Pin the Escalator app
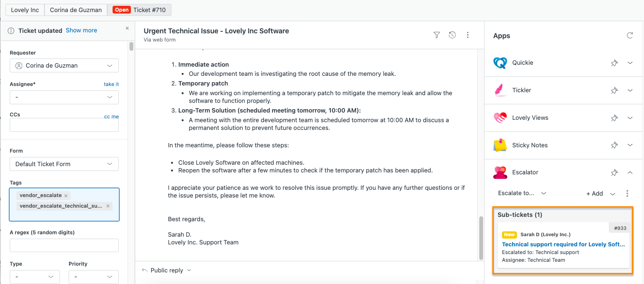Screen dimensions: 644x284 615,172
